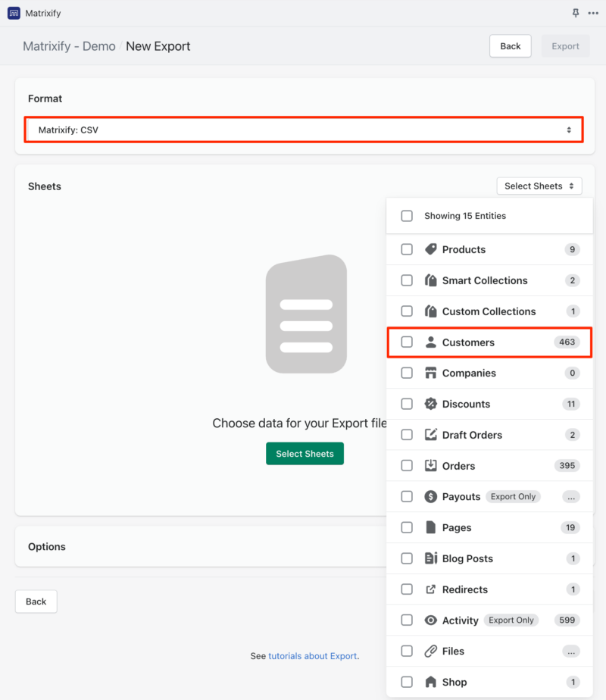Screen dimensions: 606x700
Task: Click the ellipsis count badge for Files
Action: [x=571, y=652]
